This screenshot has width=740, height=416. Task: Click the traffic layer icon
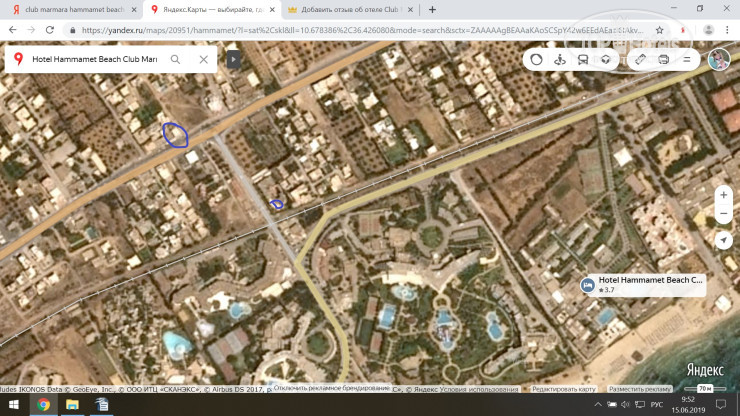536,59
